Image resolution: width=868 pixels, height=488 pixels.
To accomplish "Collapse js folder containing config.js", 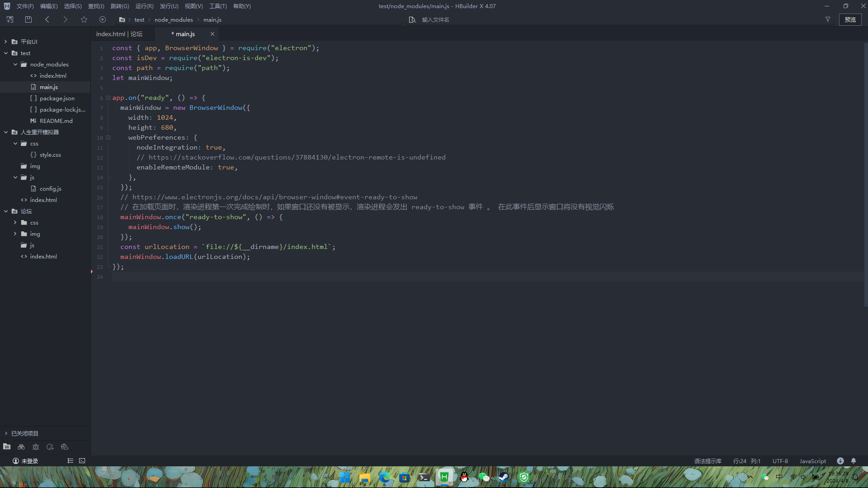I will (x=15, y=177).
